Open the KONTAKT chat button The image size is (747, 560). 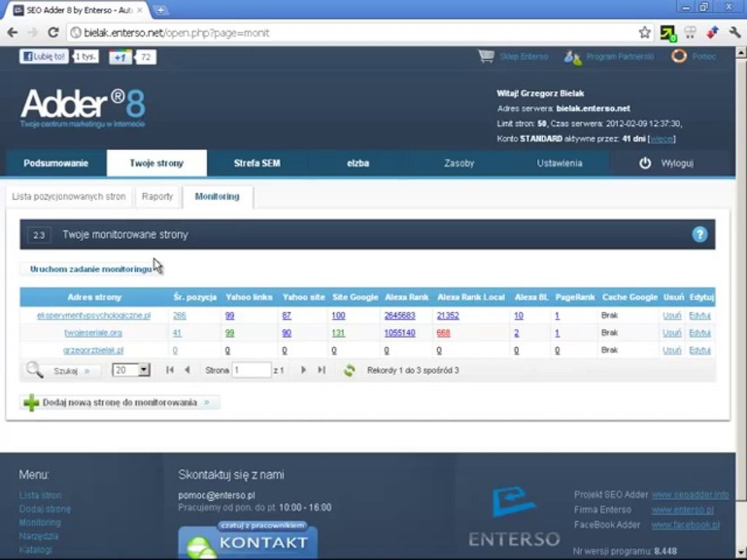248,541
